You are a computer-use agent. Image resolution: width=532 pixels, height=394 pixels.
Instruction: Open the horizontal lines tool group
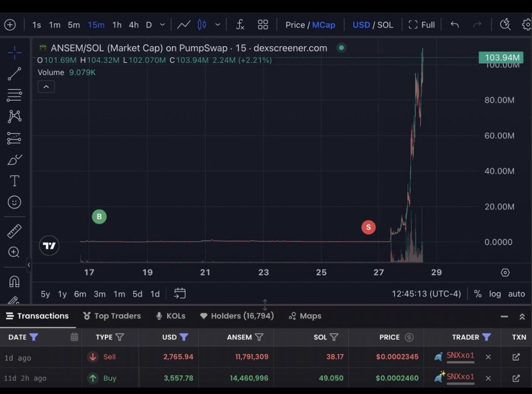pos(14,95)
